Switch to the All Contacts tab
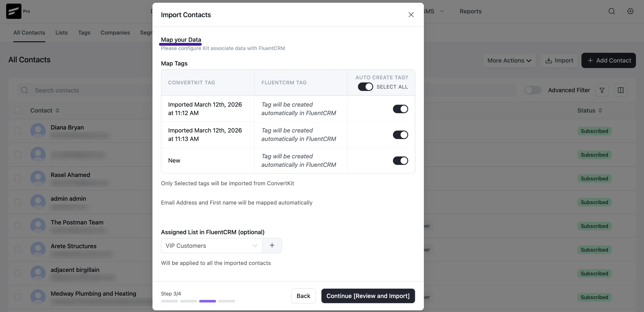Image resolution: width=644 pixels, height=312 pixels. tap(29, 33)
